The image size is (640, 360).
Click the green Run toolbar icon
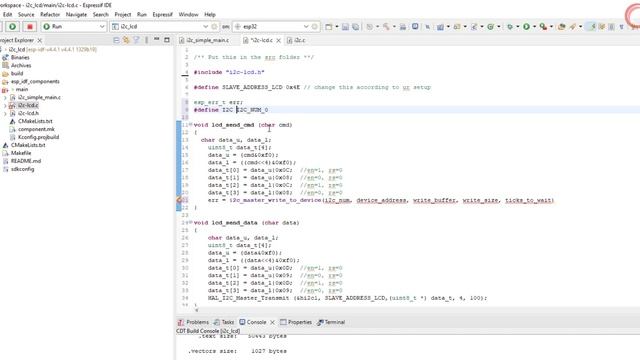tap(527, 27)
